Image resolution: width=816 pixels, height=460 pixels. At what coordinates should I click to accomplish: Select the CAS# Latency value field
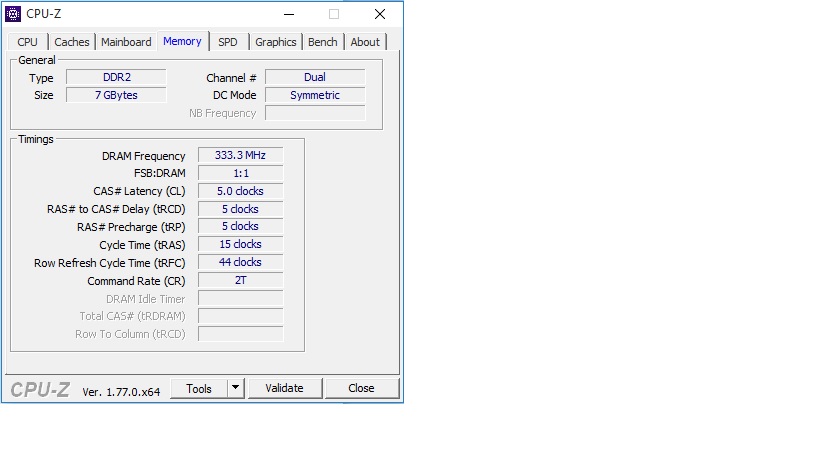[x=240, y=191]
